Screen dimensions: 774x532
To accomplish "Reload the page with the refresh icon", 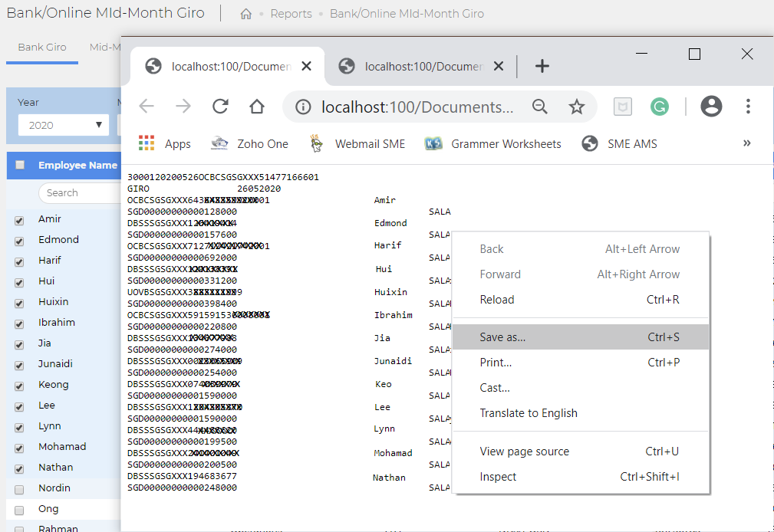I will pyautogui.click(x=220, y=106).
